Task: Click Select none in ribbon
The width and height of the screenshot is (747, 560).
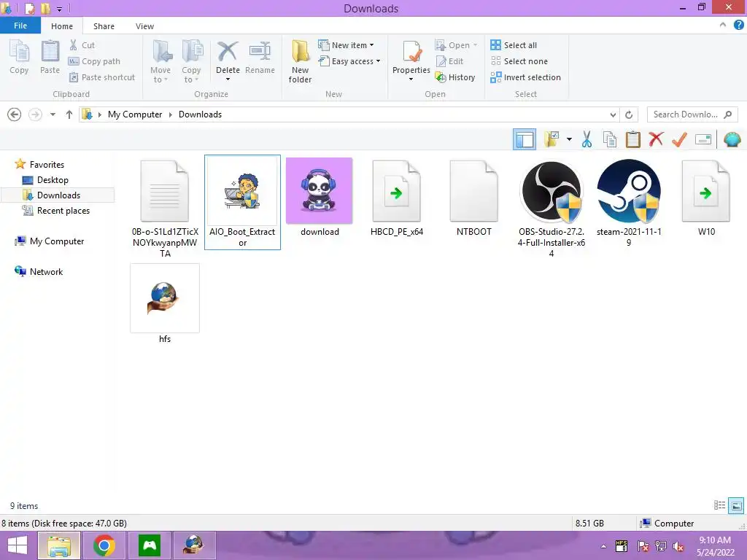Action: tap(519, 61)
